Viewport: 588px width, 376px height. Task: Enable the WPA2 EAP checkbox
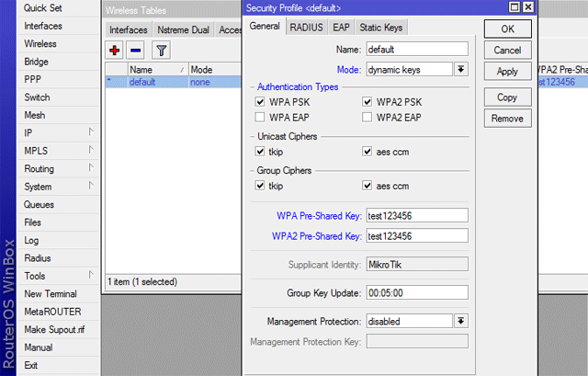(x=367, y=117)
